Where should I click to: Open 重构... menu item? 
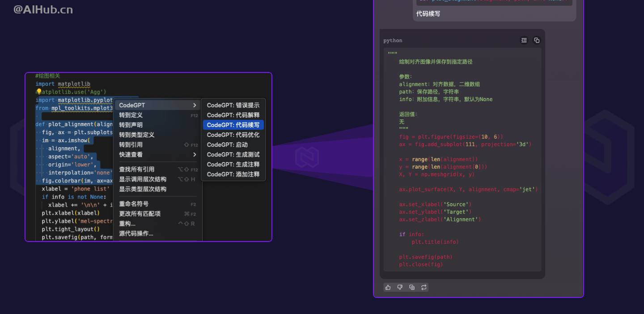[157, 223]
